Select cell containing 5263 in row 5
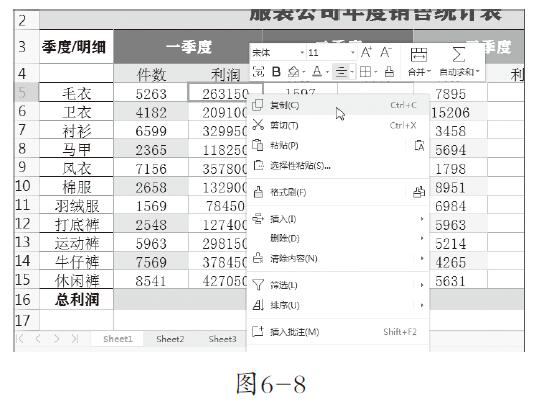This screenshot has width=535, height=411. 151,94
